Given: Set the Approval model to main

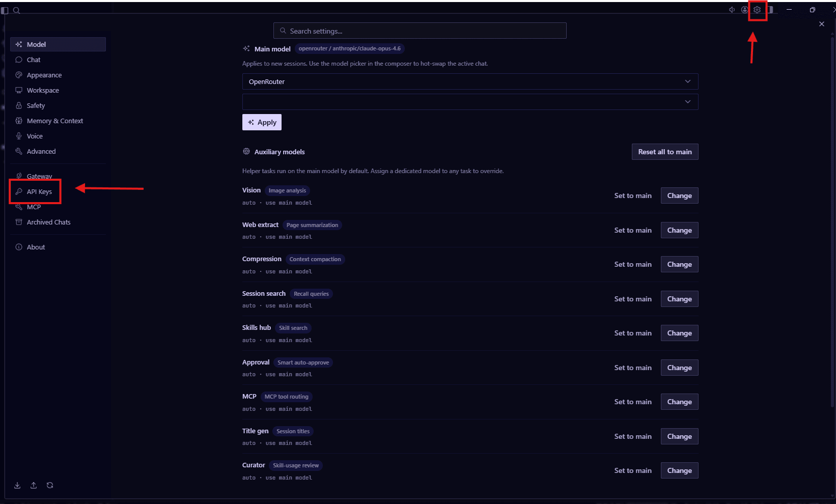Looking at the screenshot, I should pyautogui.click(x=633, y=368).
